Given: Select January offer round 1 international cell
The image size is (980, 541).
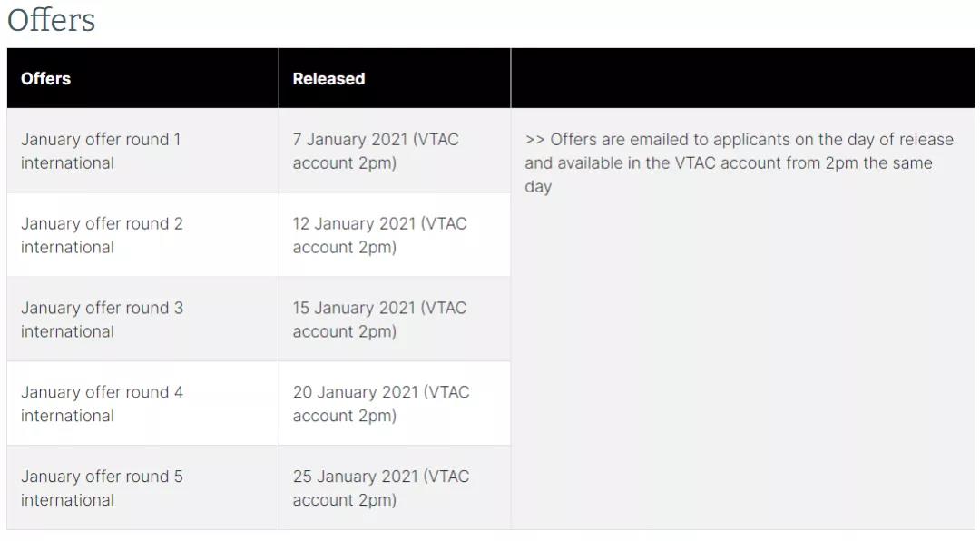Looking at the screenshot, I should click(142, 151).
